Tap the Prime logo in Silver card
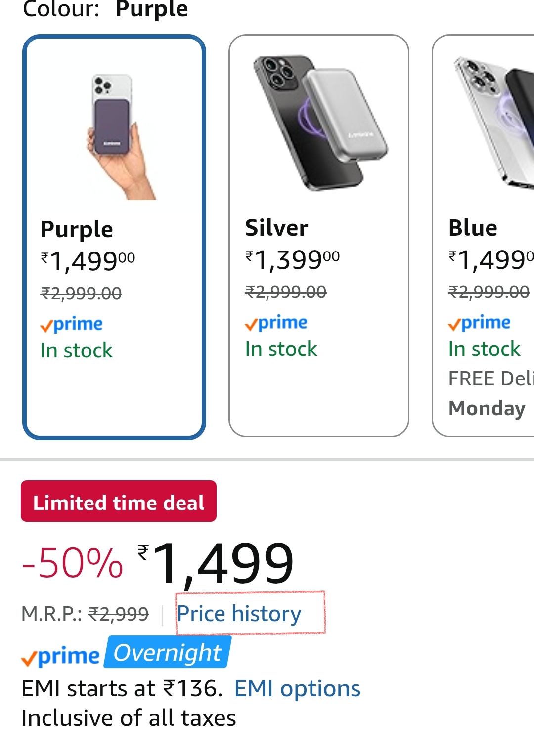The width and height of the screenshot is (534, 756). 276,323
